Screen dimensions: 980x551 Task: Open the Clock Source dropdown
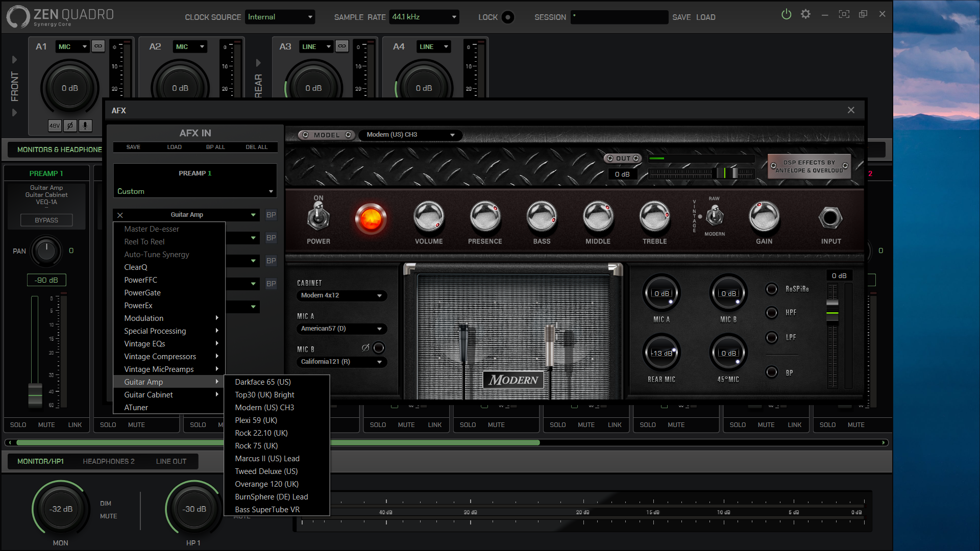click(x=280, y=17)
